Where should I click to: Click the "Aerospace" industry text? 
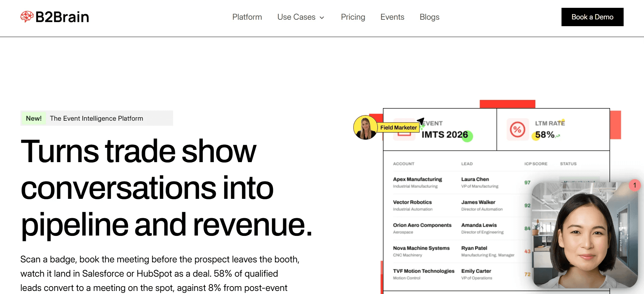tap(403, 232)
